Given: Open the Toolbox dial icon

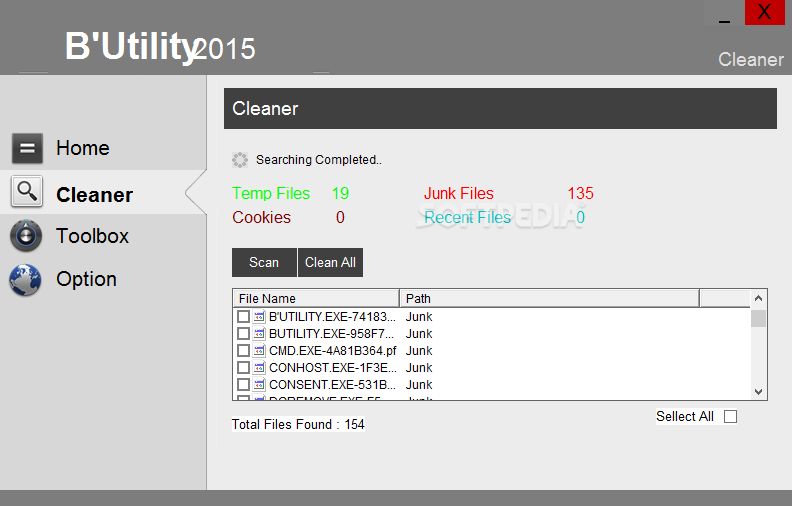Looking at the screenshot, I should click(x=26, y=235).
